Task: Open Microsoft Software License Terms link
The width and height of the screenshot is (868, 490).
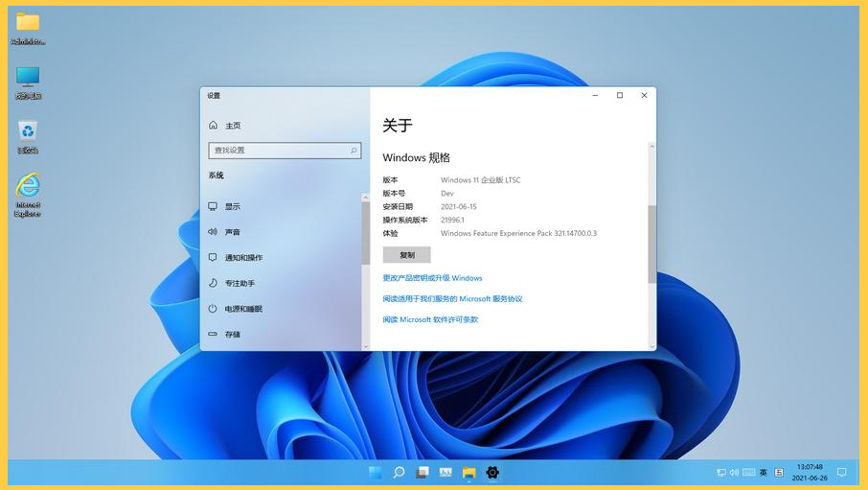Action: click(x=430, y=320)
